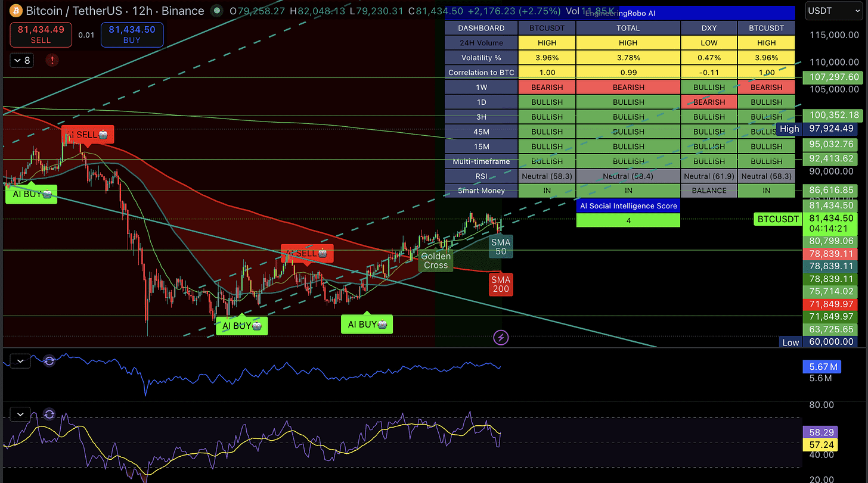
Task: Click the loading icon in the RSI pane
Action: [x=49, y=414]
